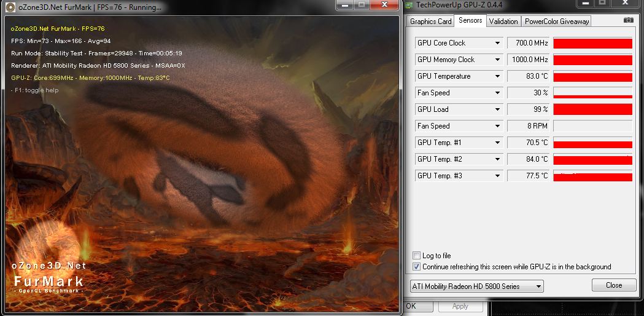Enable the Log to file checkbox

coord(416,256)
